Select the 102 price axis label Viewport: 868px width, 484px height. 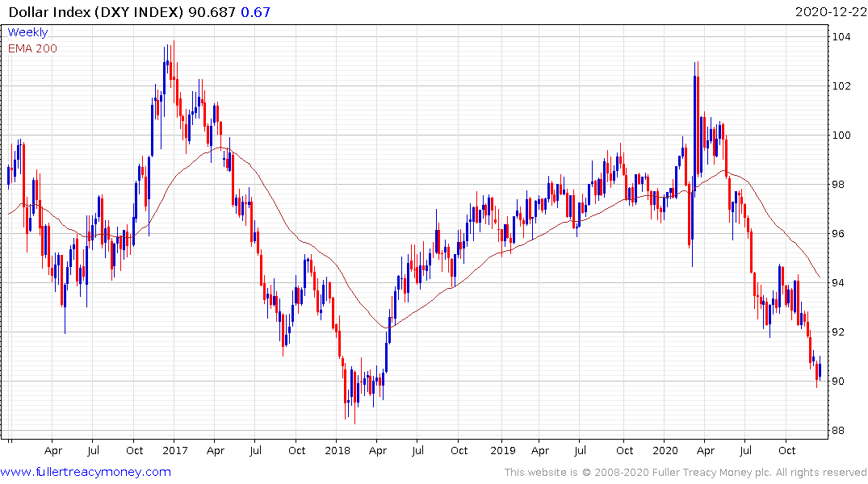[841, 86]
